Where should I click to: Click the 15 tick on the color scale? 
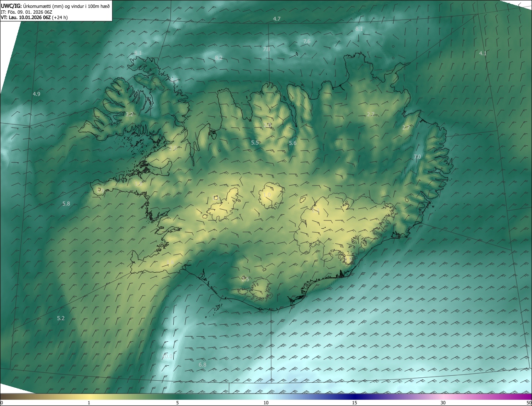click(x=355, y=403)
